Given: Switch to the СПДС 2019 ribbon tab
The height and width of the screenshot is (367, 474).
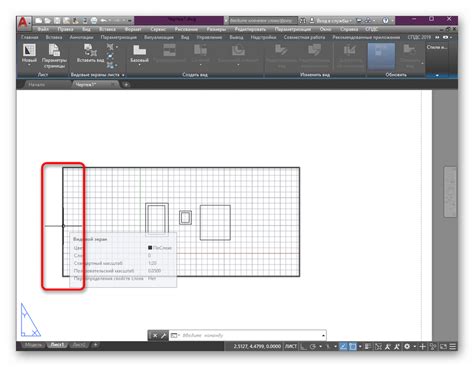Looking at the screenshot, I should pyautogui.click(x=419, y=37).
